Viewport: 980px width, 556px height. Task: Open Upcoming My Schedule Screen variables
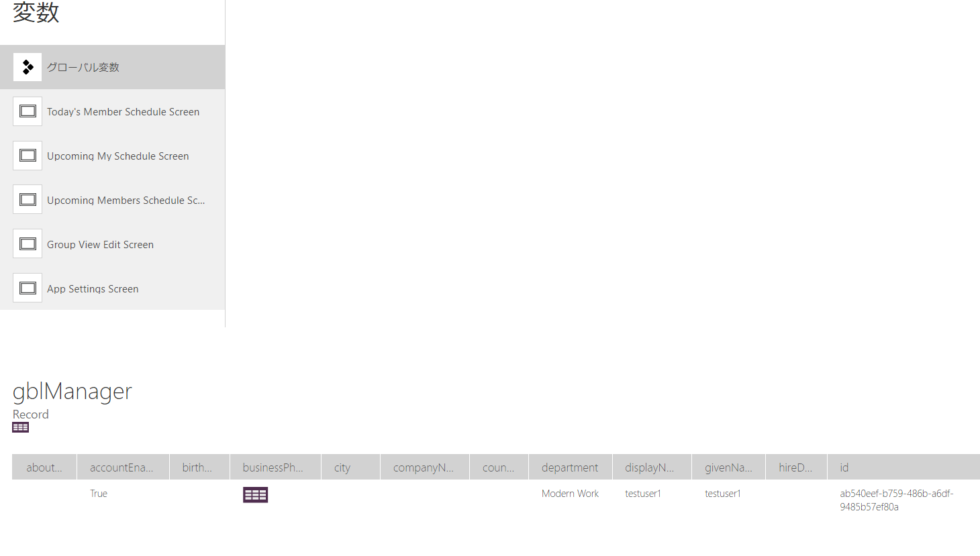(113, 156)
